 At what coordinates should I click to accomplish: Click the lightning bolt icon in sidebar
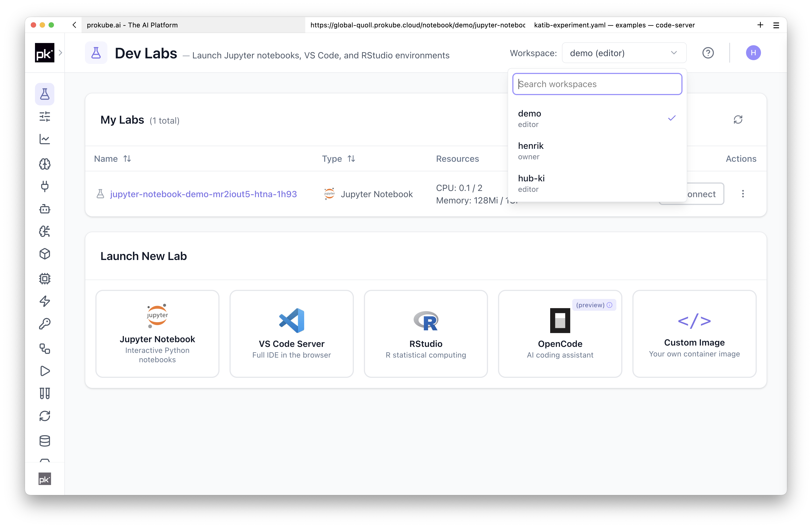point(45,301)
